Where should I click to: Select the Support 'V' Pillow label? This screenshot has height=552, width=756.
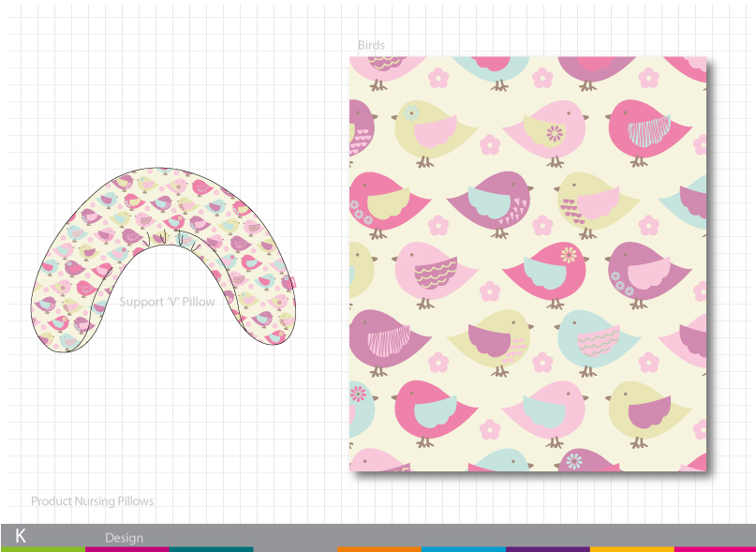tap(167, 302)
